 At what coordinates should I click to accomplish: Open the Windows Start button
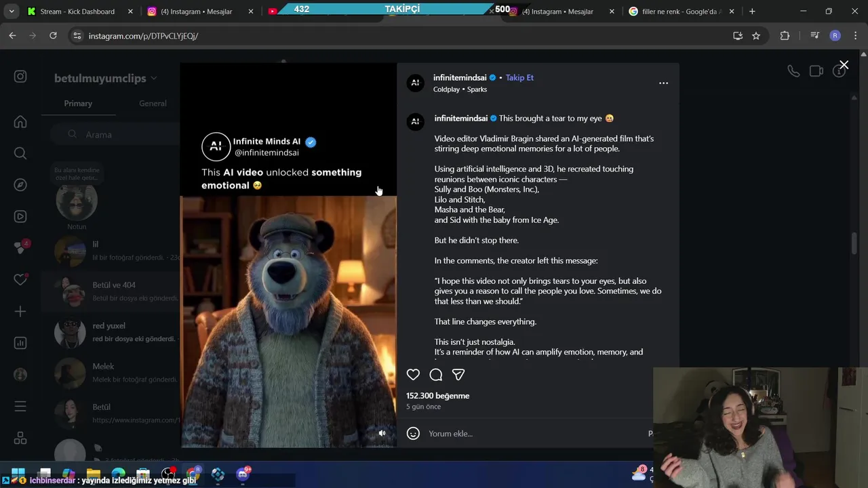(18, 473)
